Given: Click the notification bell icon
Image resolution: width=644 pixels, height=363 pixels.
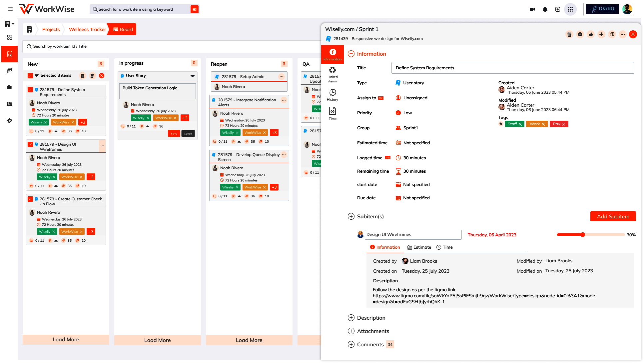Looking at the screenshot, I should pos(545,9).
